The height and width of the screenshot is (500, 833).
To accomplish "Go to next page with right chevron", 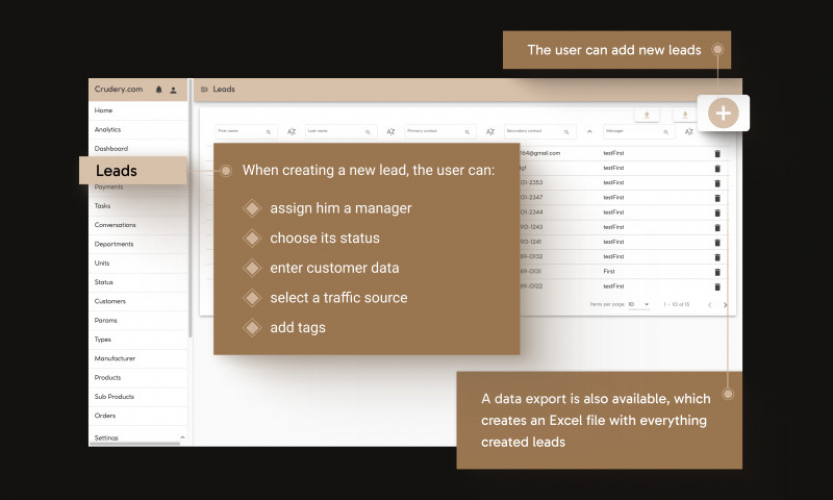I will [x=725, y=305].
